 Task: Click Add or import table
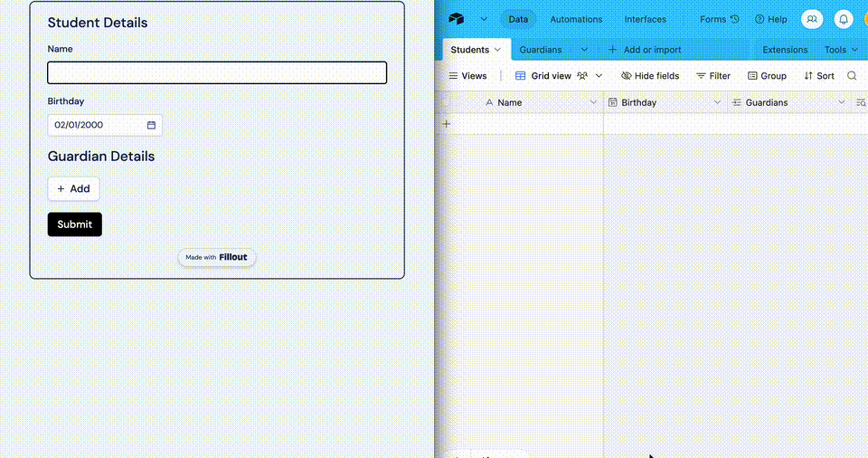click(645, 50)
